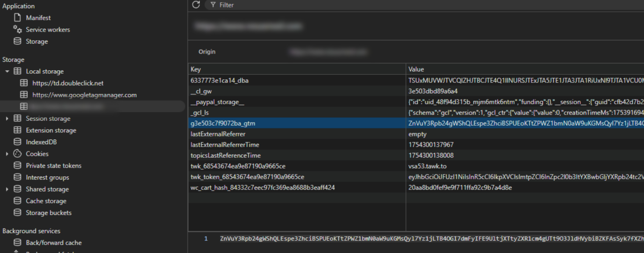The image size is (644, 253).
Task: Expand the Session storage section
Action: pos(7,119)
